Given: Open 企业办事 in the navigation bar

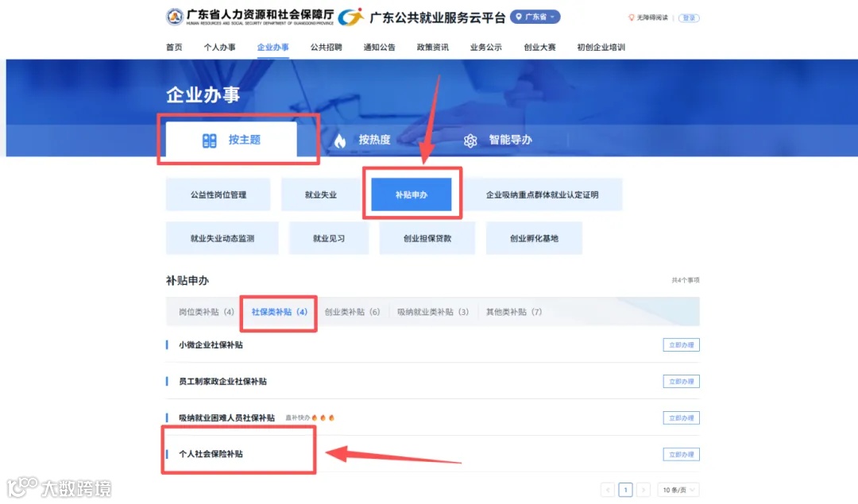Looking at the screenshot, I should (272, 47).
